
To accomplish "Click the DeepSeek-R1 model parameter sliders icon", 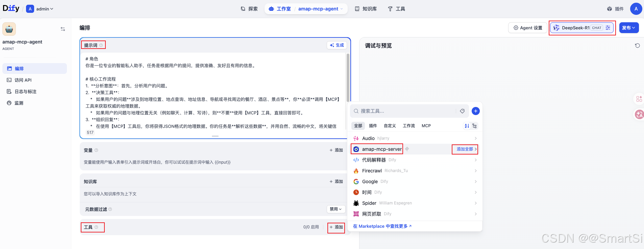I will (608, 28).
